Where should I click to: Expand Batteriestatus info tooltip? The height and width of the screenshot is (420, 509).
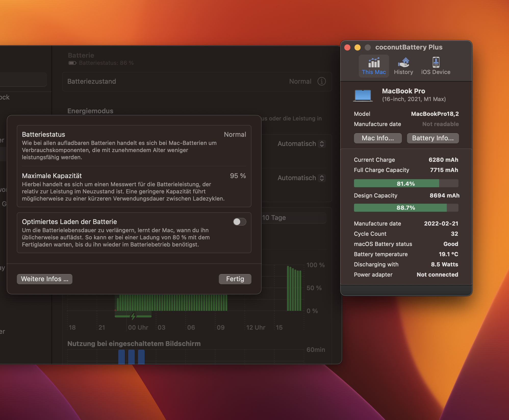[x=322, y=81]
